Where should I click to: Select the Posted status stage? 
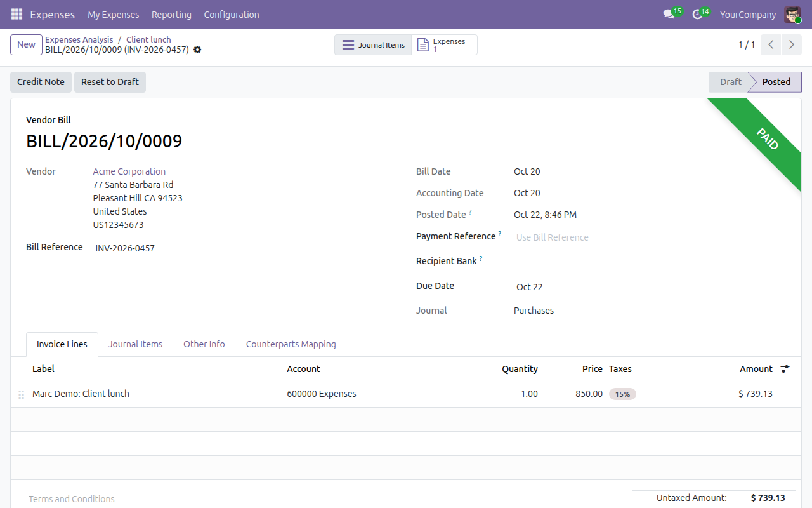pos(776,82)
